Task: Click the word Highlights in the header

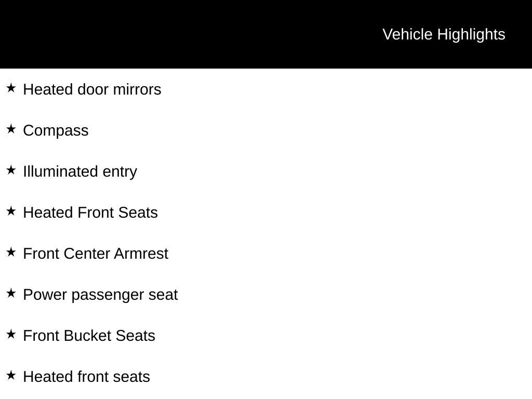Action: 471,35
